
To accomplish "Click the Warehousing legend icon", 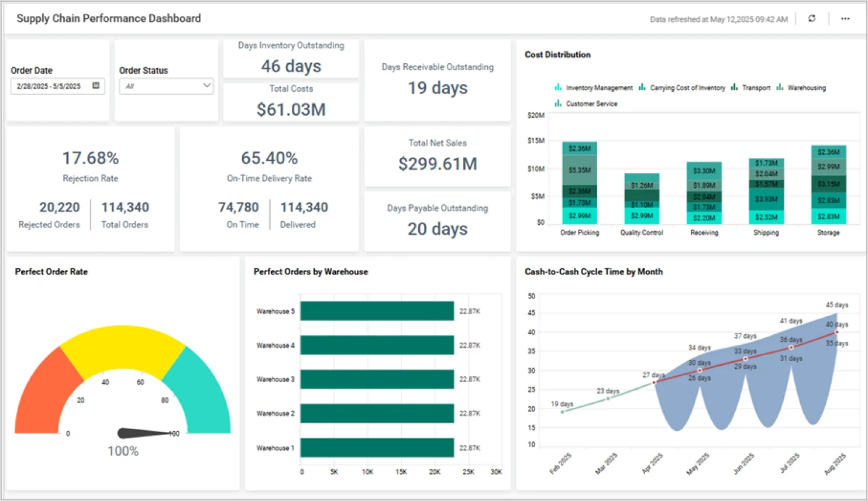I will (x=780, y=87).
